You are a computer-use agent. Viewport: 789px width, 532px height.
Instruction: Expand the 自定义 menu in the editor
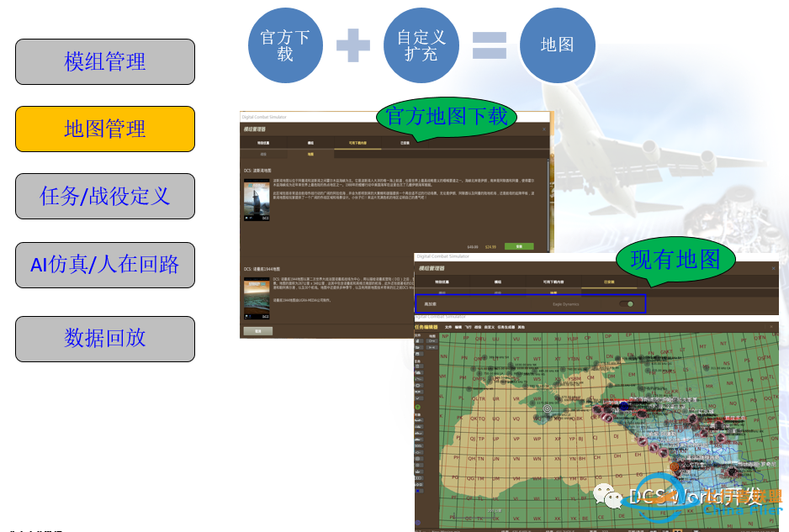(490, 328)
